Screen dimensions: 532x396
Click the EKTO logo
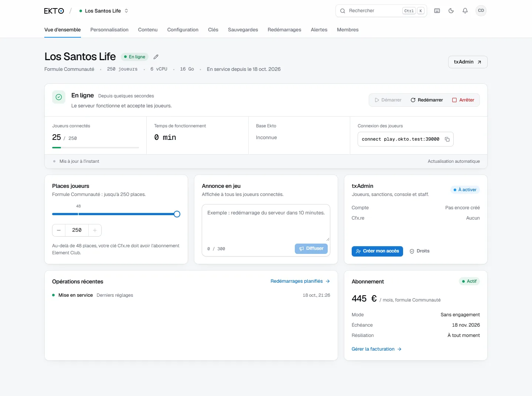54,11
